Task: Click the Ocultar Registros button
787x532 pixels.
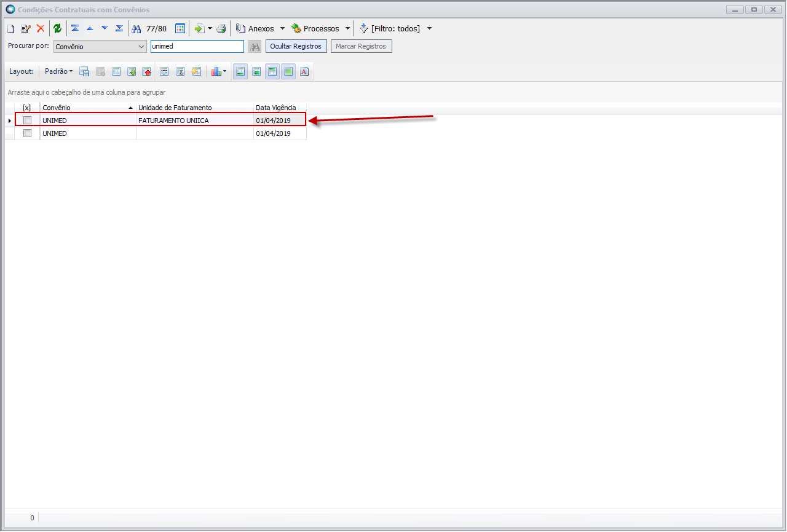Action: 296,47
